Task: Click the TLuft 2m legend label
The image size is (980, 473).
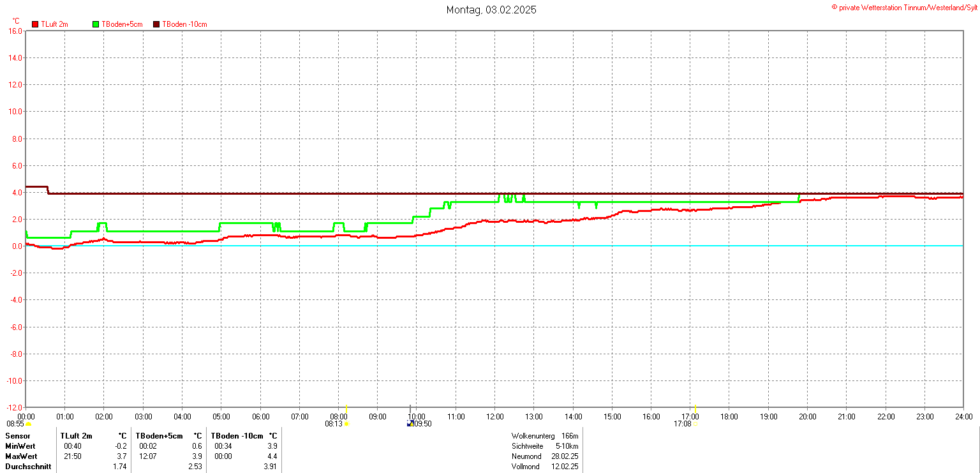Action: [54, 24]
